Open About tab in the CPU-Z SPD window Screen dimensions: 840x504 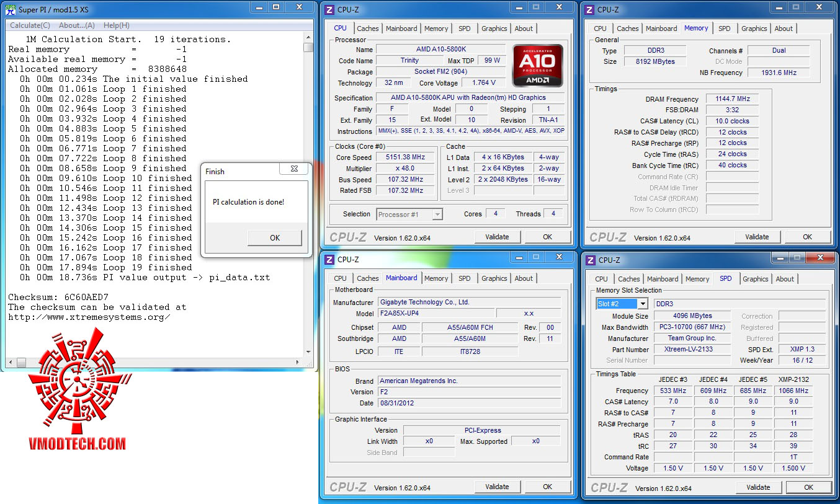pyautogui.click(x=785, y=279)
